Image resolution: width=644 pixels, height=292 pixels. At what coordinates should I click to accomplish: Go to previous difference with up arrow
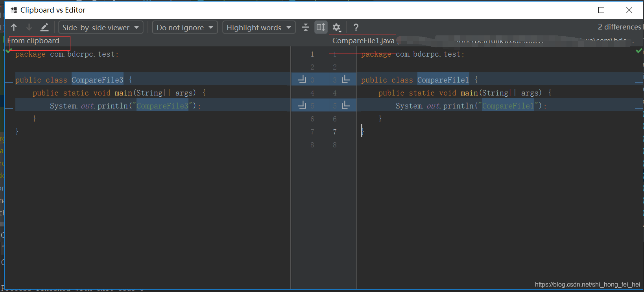click(14, 27)
